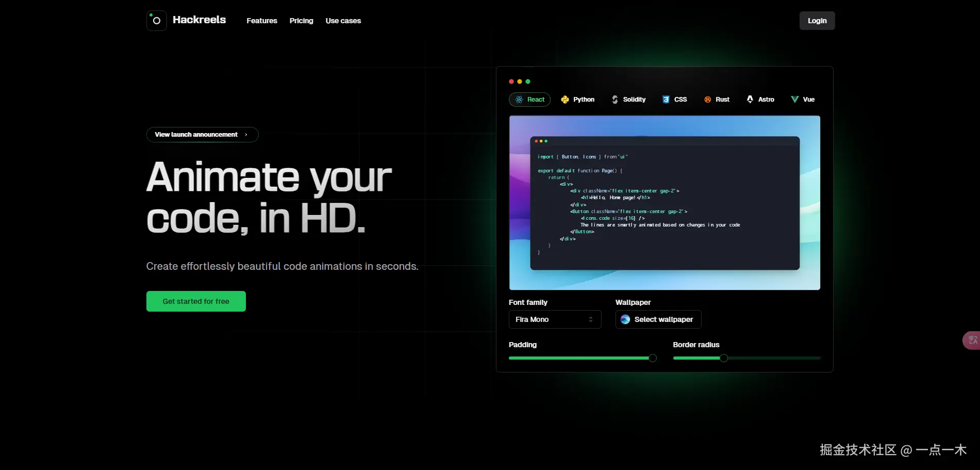Click the CSS shield icon

666,100
